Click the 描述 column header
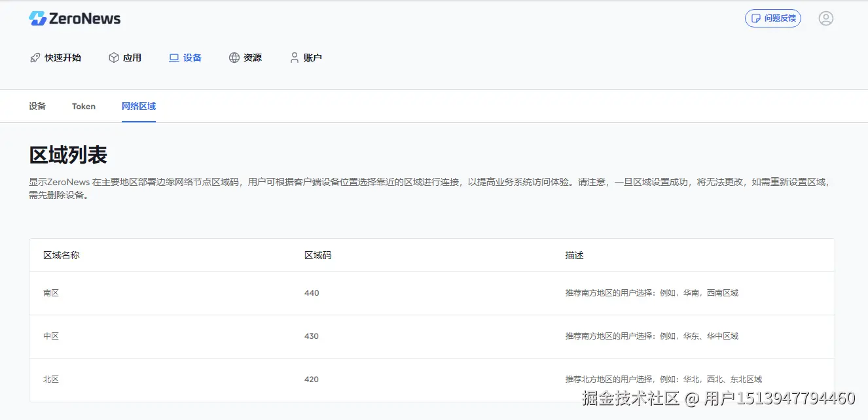 [x=575, y=255]
